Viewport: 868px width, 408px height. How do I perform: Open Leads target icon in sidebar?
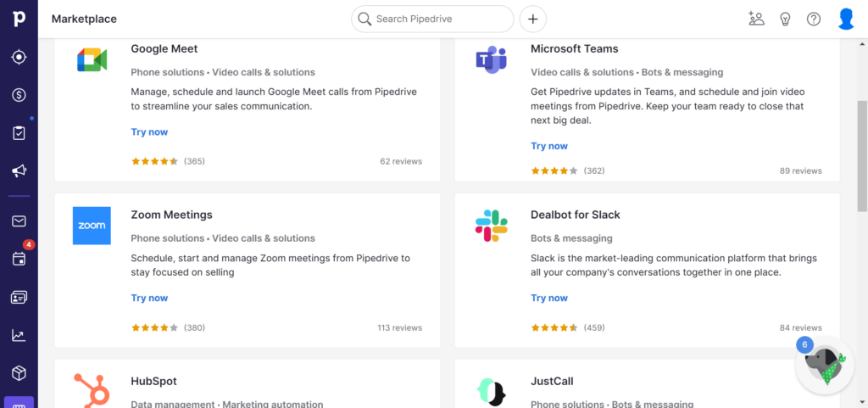[19, 57]
